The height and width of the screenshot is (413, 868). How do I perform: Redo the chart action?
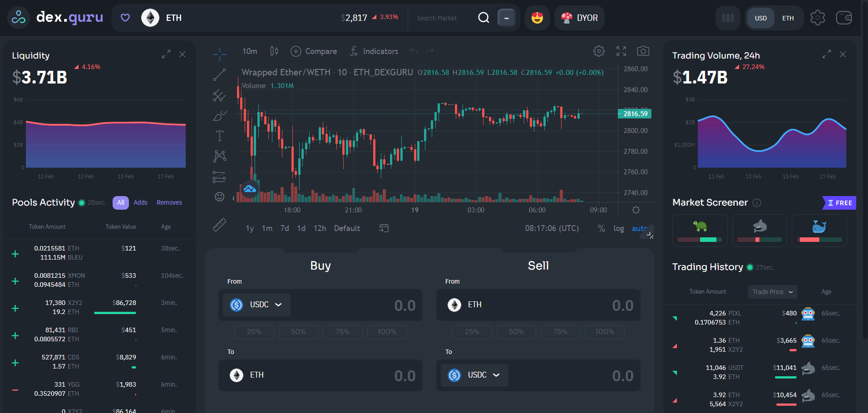coord(430,51)
